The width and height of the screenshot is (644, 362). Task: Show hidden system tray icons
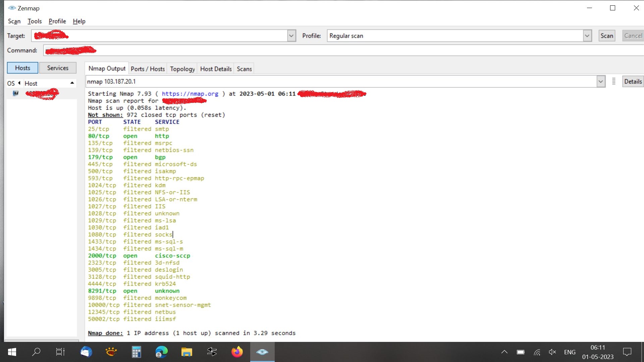click(x=504, y=352)
